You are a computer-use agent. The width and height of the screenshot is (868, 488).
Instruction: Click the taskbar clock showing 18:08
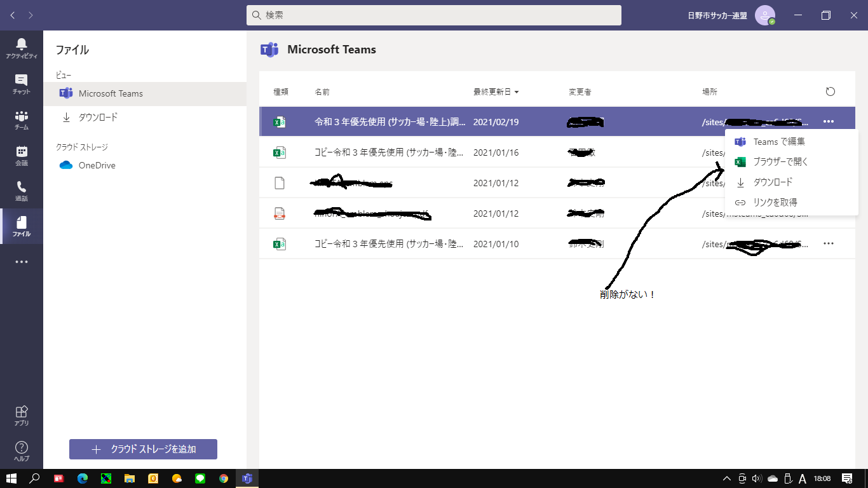tap(822, 478)
